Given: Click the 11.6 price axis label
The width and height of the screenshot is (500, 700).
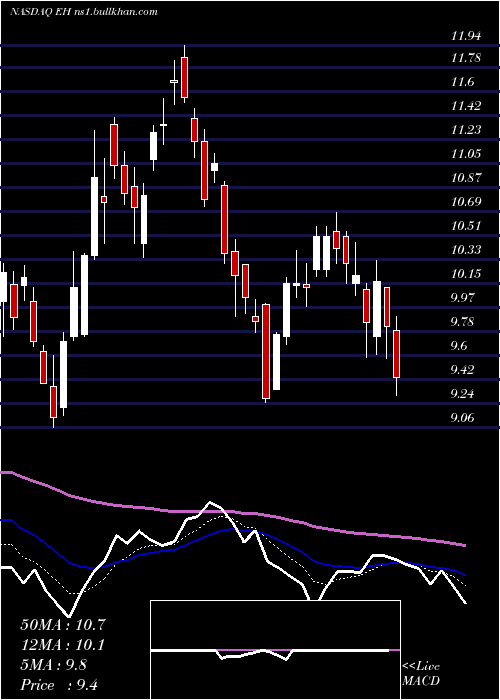Looking at the screenshot, I should pos(462,82).
